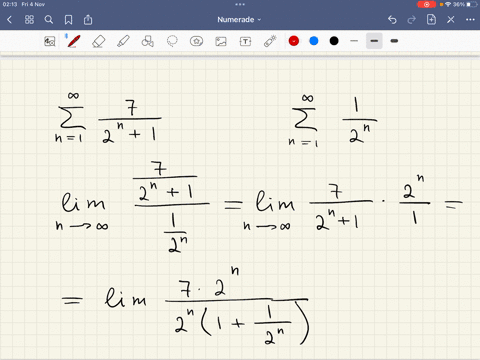480x360 pixels.
Task: Select the eraser tool
Action: 98,41
